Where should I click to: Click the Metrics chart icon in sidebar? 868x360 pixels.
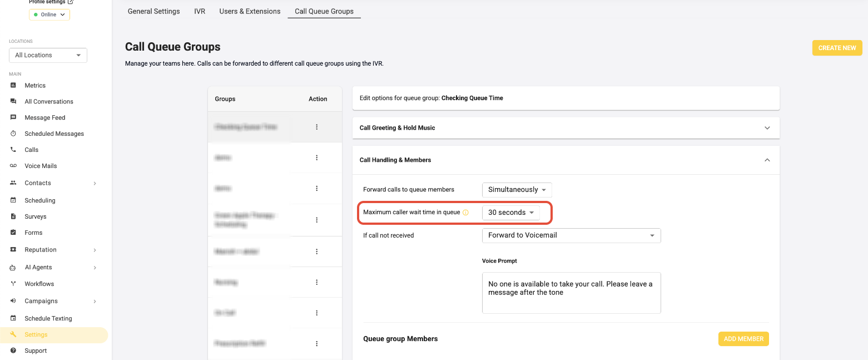[13, 85]
